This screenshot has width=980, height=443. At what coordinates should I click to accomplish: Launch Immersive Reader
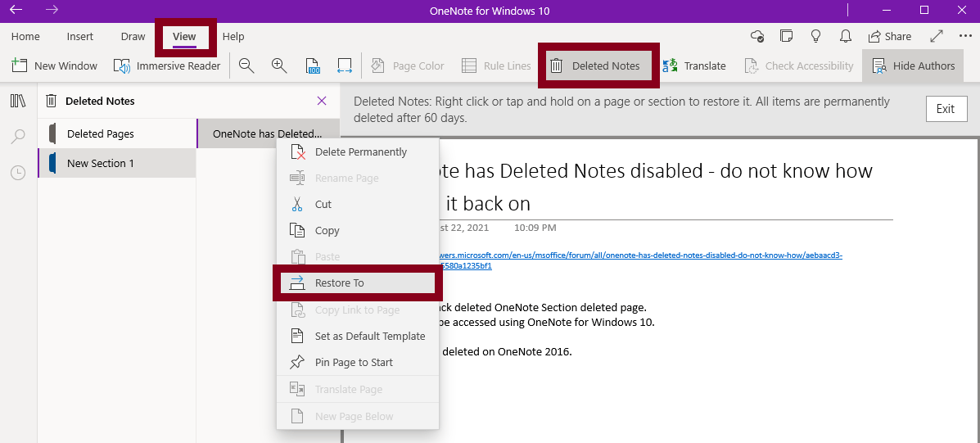pyautogui.click(x=167, y=66)
